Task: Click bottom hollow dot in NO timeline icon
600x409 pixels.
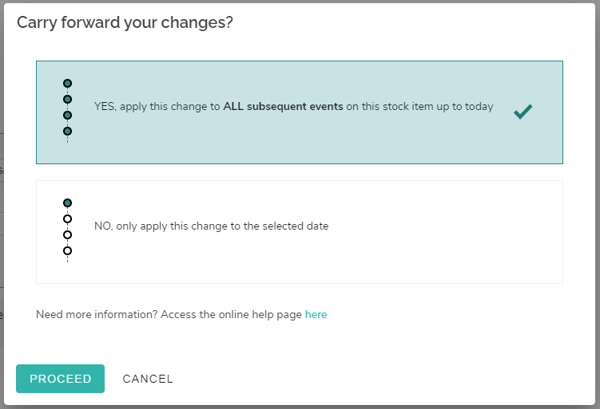Action: 68,250
